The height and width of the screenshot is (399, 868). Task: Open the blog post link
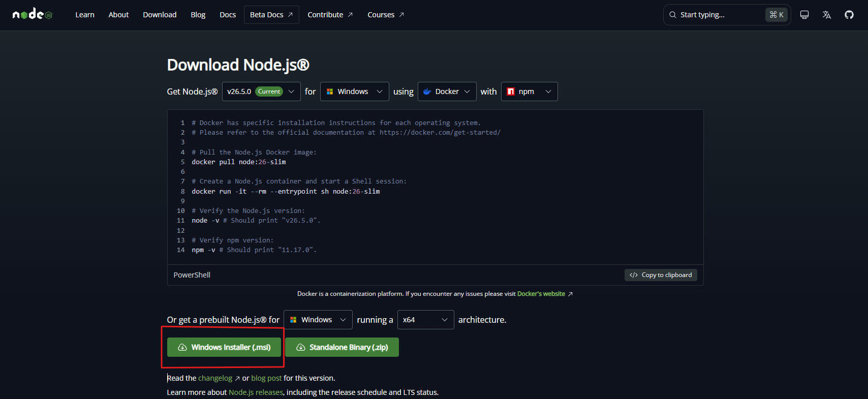click(x=266, y=378)
